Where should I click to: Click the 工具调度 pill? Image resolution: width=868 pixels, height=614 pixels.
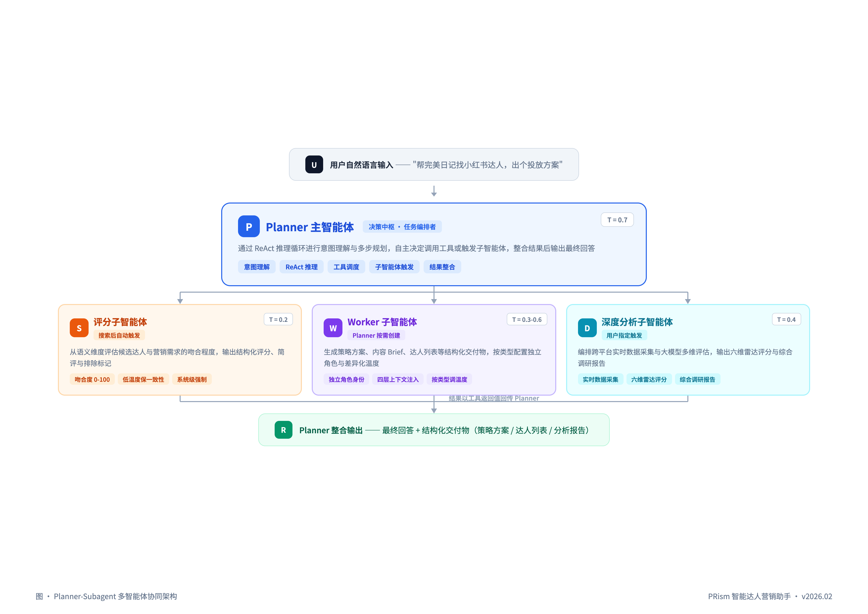(x=346, y=267)
